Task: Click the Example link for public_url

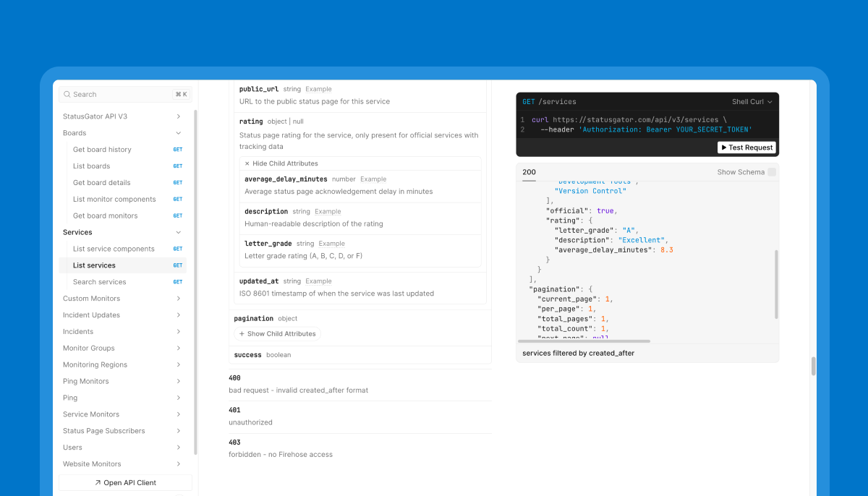Action: 318,90
